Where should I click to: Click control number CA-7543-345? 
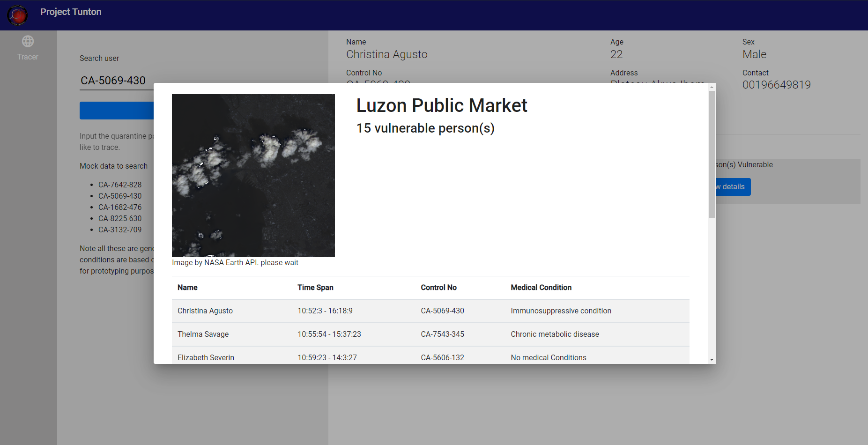point(442,334)
